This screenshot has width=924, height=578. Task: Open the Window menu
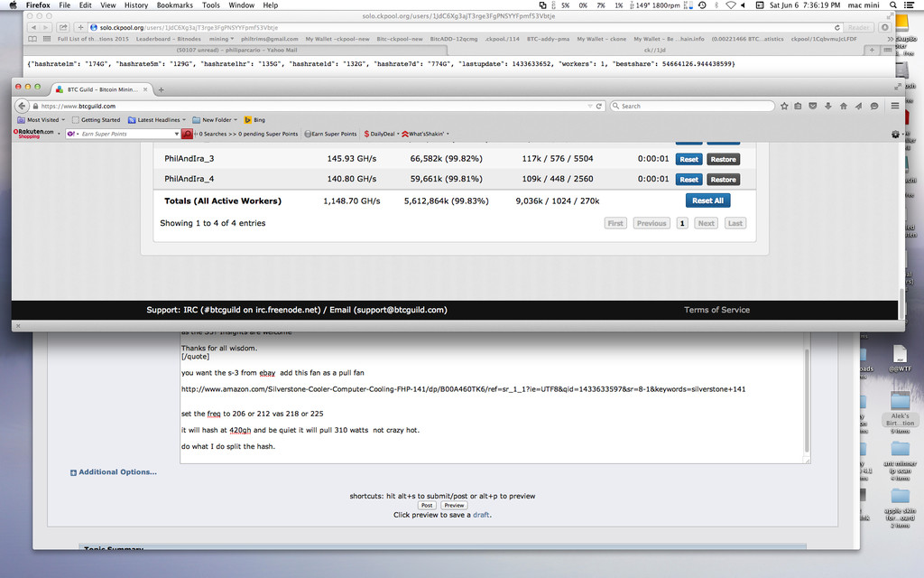pyautogui.click(x=242, y=5)
